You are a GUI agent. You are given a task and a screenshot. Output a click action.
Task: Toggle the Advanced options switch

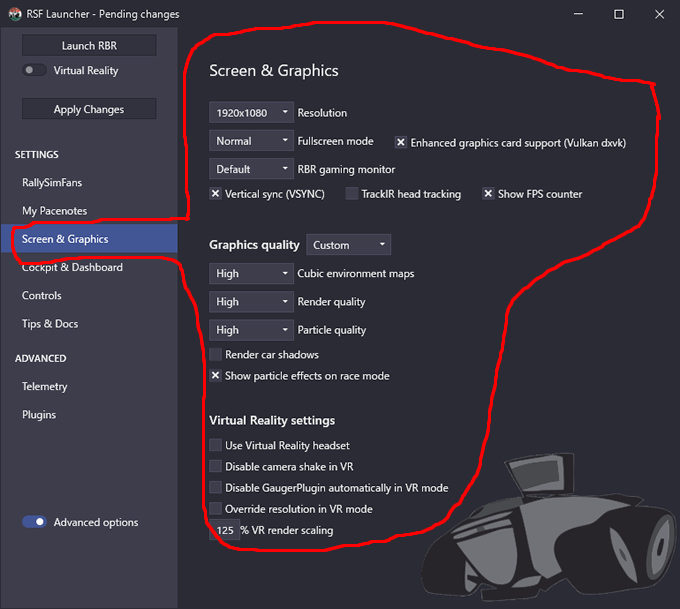pyautogui.click(x=34, y=522)
